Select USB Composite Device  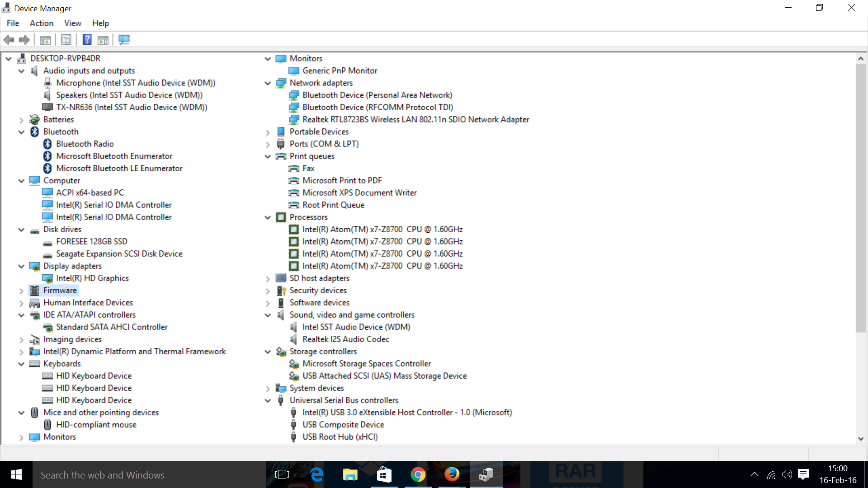343,424
